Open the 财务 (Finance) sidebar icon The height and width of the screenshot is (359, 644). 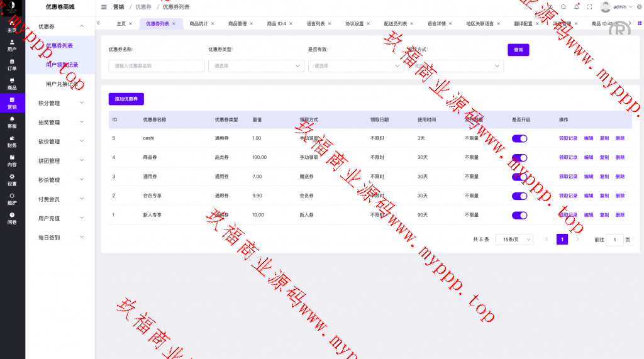pos(12,141)
